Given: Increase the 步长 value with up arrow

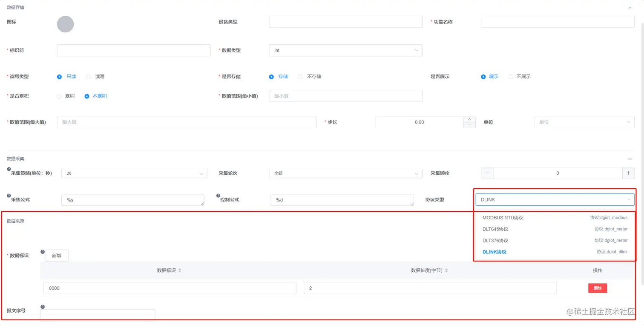Looking at the screenshot, I should tap(469, 119).
